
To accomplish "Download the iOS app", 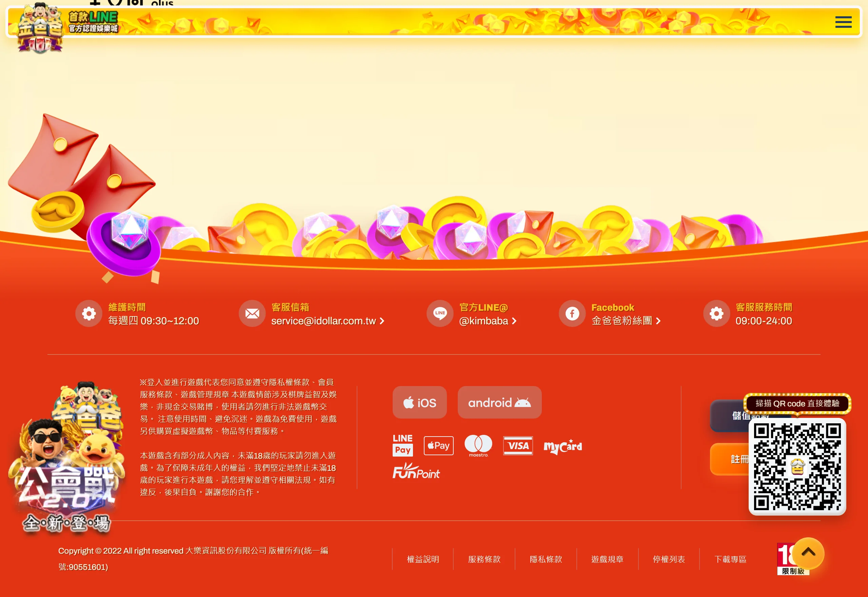I will click(419, 403).
